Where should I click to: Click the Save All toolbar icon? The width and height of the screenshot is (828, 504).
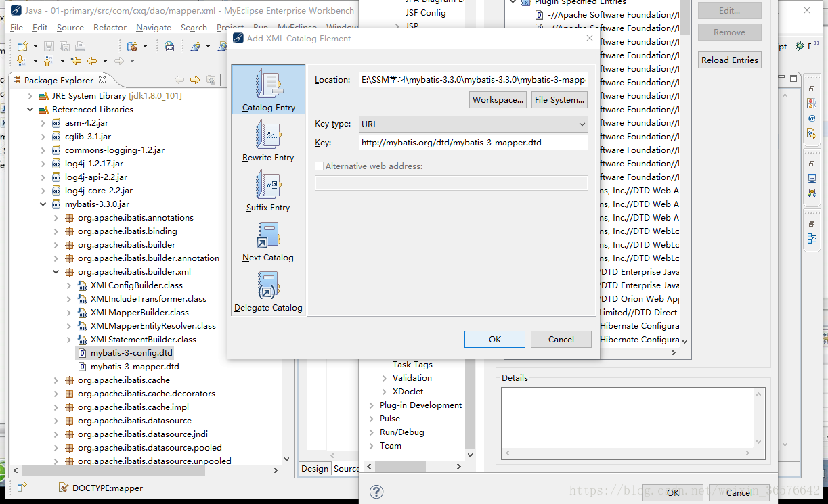pyautogui.click(x=64, y=46)
